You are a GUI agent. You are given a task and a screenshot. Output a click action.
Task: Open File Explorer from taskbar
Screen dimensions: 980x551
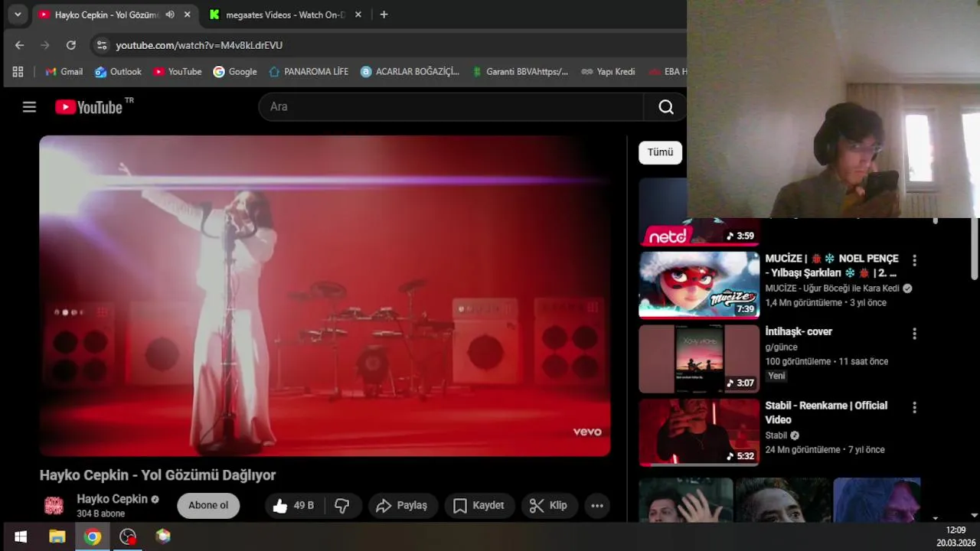57,536
